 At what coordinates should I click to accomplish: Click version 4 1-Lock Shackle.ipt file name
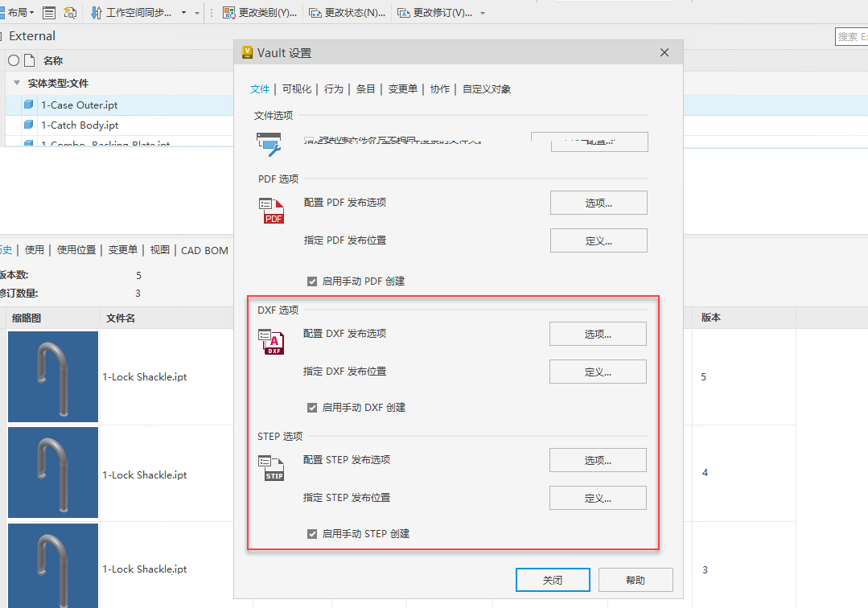pyautogui.click(x=145, y=474)
